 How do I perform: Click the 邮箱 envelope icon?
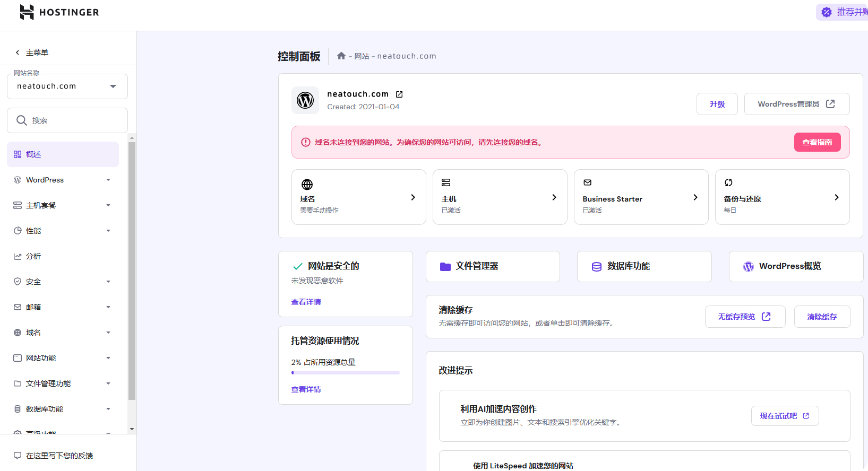point(18,307)
